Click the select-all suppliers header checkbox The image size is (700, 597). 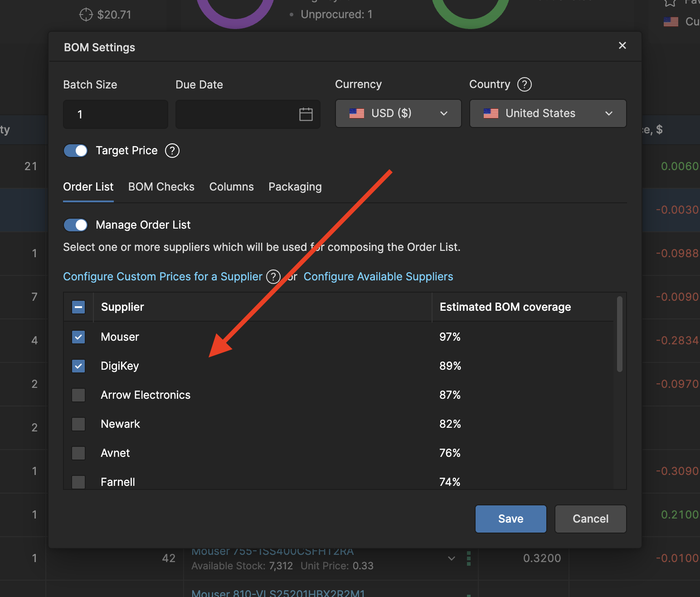[78, 307]
